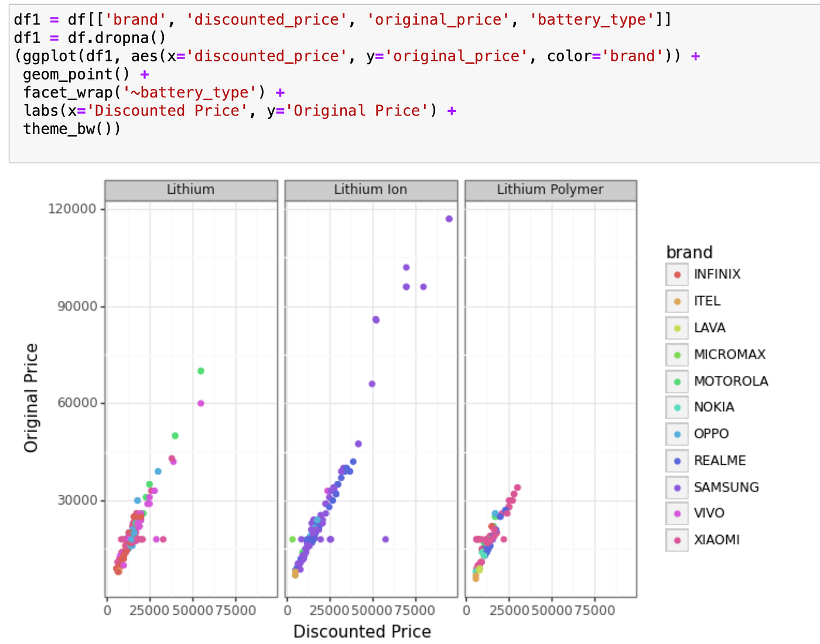Click the ITEL legend color key
Viewport: 820px width, 644px height.
point(677,302)
